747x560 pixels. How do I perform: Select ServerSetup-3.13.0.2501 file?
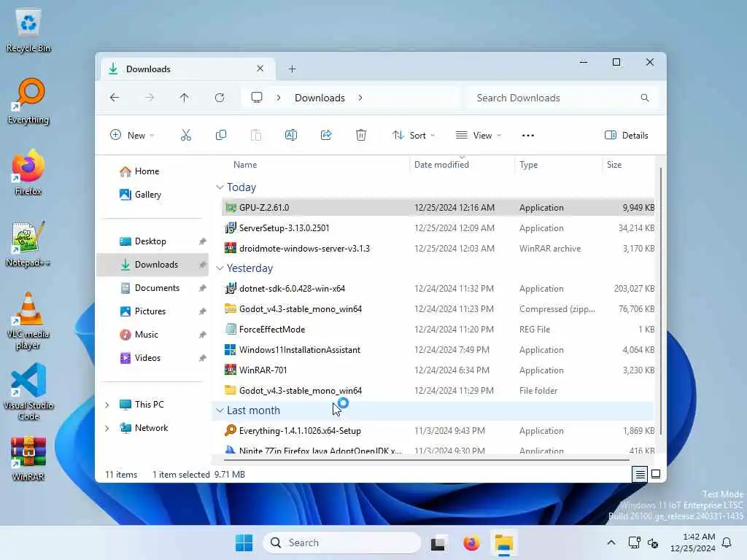coord(438,228)
